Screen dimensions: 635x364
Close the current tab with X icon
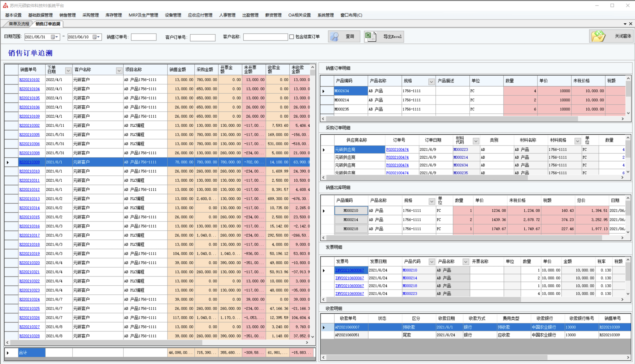point(631,24)
